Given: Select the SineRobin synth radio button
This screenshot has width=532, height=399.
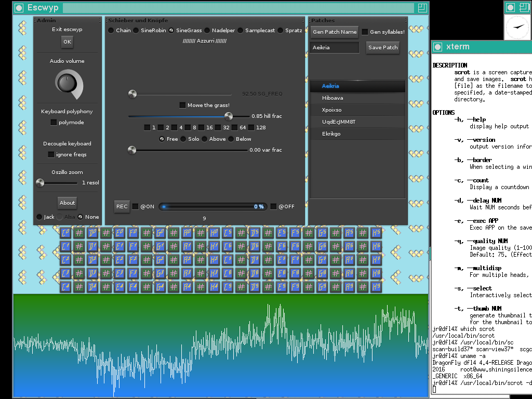Looking at the screenshot, I should click(136, 31).
